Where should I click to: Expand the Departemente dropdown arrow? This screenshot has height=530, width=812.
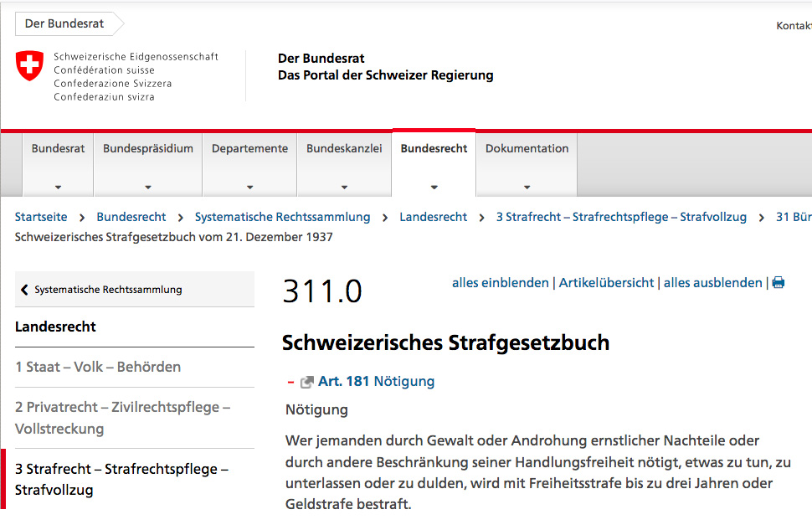(x=249, y=188)
